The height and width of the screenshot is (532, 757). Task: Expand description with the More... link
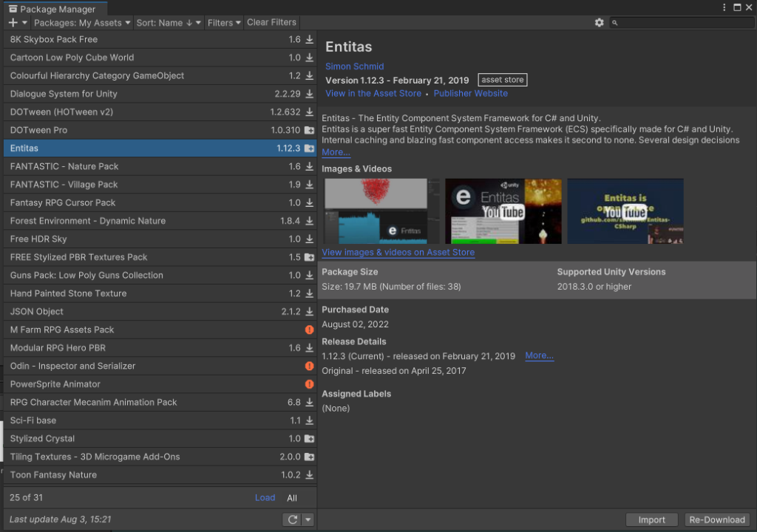(336, 152)
